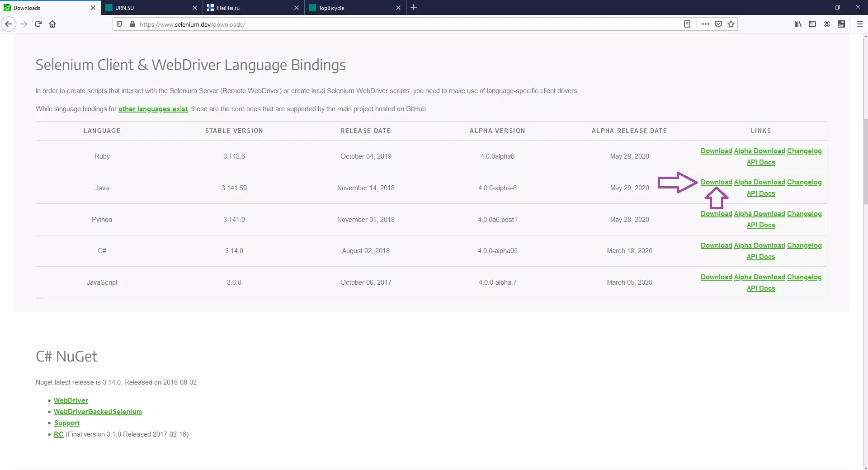Show the browser sidebars

click(812, 24)
